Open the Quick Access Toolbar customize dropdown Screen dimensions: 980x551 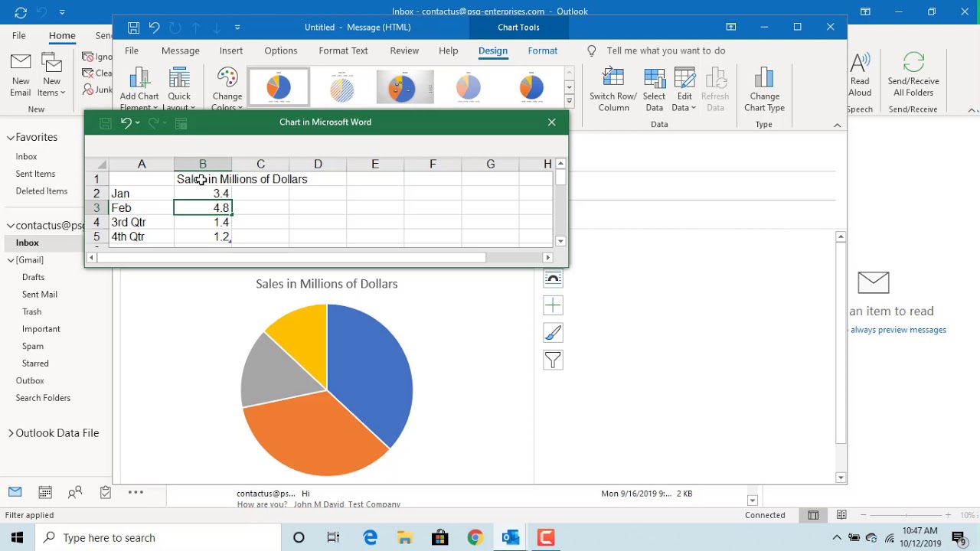237,28
